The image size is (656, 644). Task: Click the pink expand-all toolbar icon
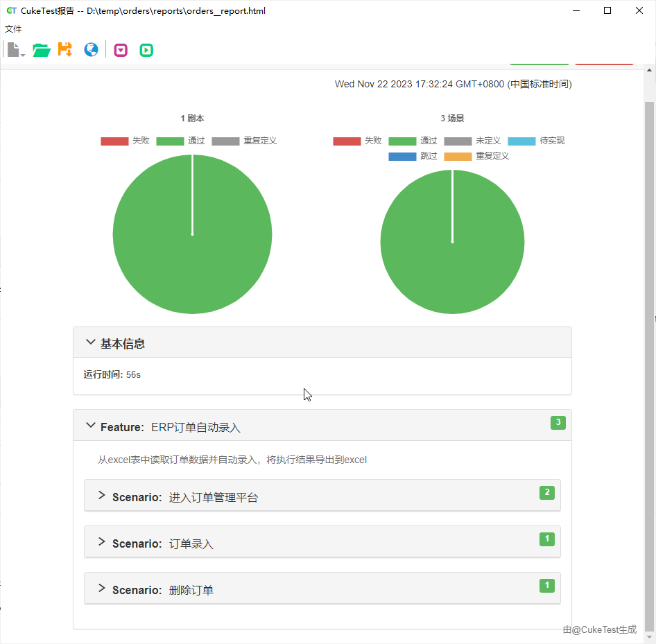[121, 50]
